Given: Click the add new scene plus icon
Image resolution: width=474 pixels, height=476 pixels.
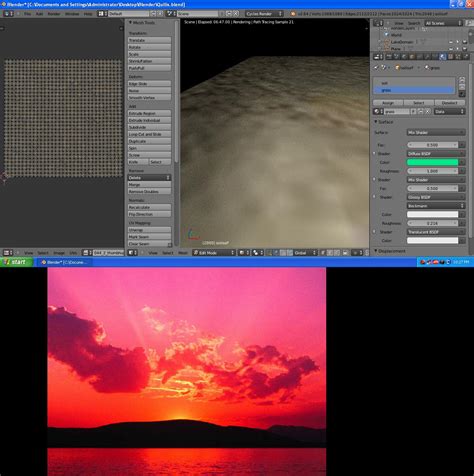Looking at the screenshot, I should [229, 14].
